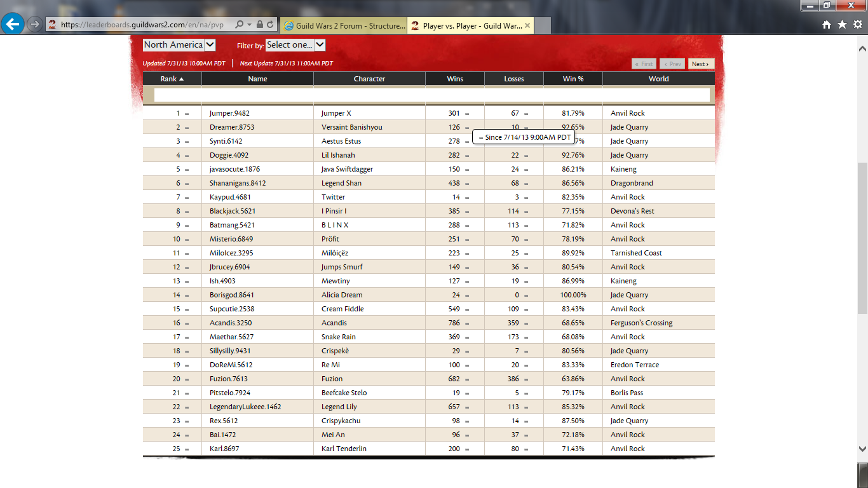Select character B L I N X
868x488 pixels.
pyautogui.click(x=335, y=225)
